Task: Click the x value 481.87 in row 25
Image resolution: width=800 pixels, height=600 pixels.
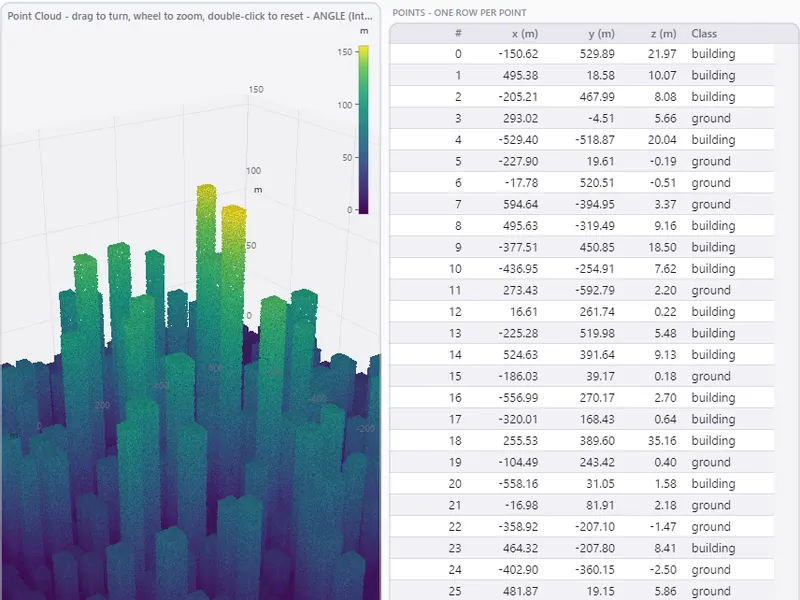Action: tap(520, 591)
